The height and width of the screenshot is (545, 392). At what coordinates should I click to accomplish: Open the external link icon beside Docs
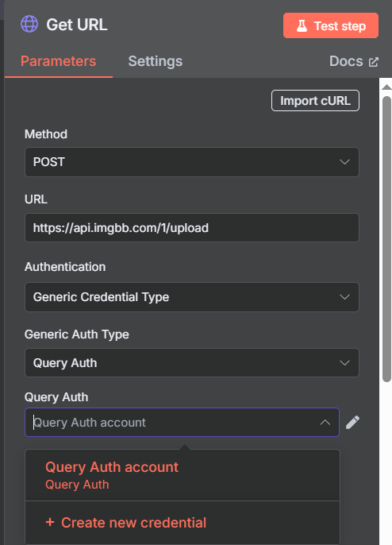pyautogui.click(x=374, y=62)
